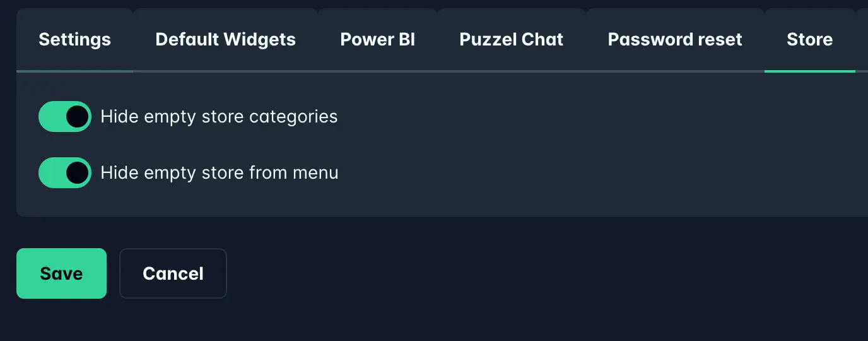868x341 pixels.
Task: Click the green track of the store-from-menu switch
Action: pos(52,173)
